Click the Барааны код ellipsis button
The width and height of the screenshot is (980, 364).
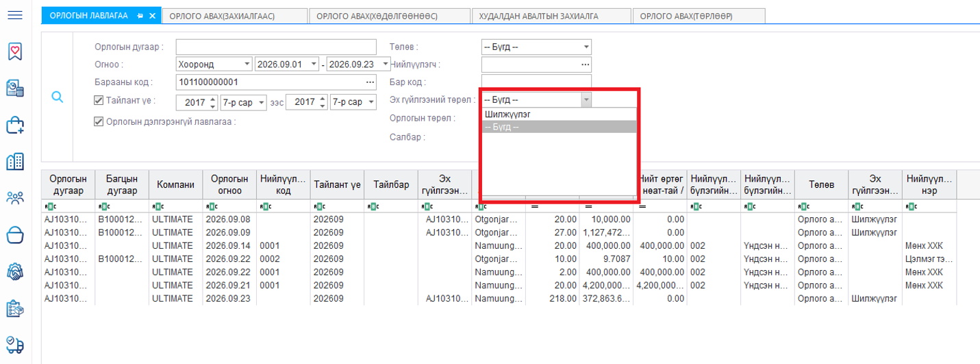(370, 82)
